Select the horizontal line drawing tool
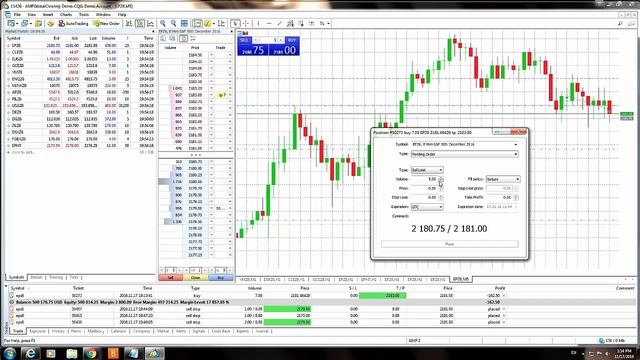The height and width of the screenshot is (360, 640). click(x=269, y=24)
